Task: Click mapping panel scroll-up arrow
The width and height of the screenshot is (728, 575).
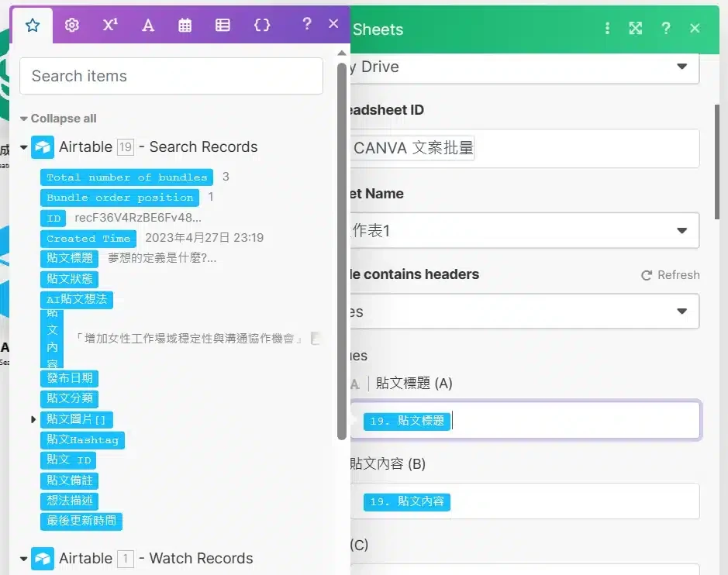Action: (342, 53)
